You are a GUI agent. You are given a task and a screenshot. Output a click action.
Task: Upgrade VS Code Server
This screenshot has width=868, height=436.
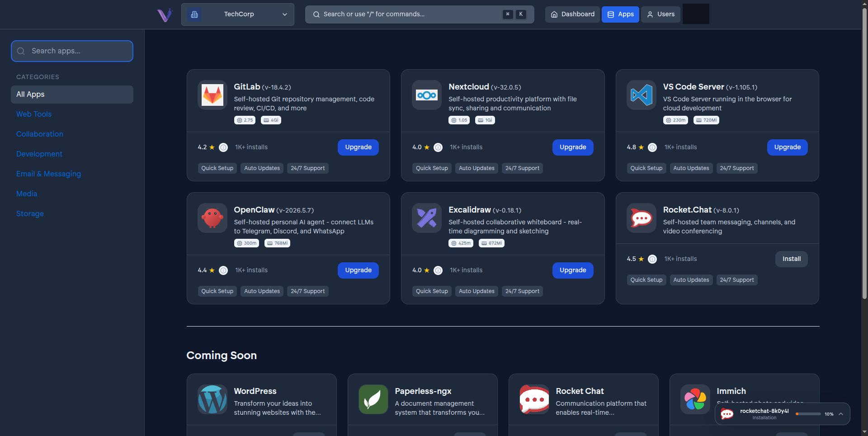pyautogui.click(x=788, y=147)
